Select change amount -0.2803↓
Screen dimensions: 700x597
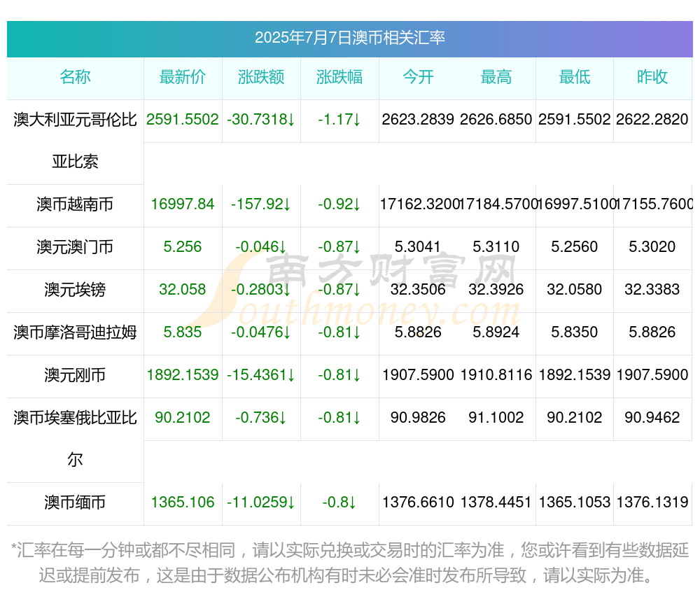tap(261, 289)
